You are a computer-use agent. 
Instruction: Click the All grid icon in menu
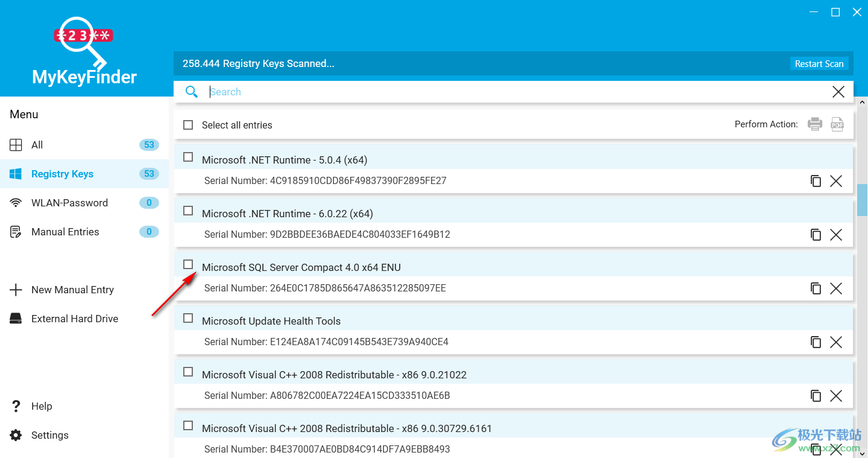click(x=16, y=145)
